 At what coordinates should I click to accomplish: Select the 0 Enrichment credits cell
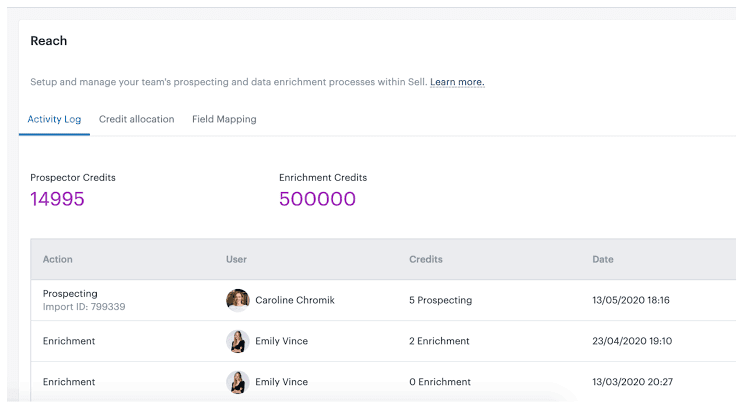coord(440,382)
